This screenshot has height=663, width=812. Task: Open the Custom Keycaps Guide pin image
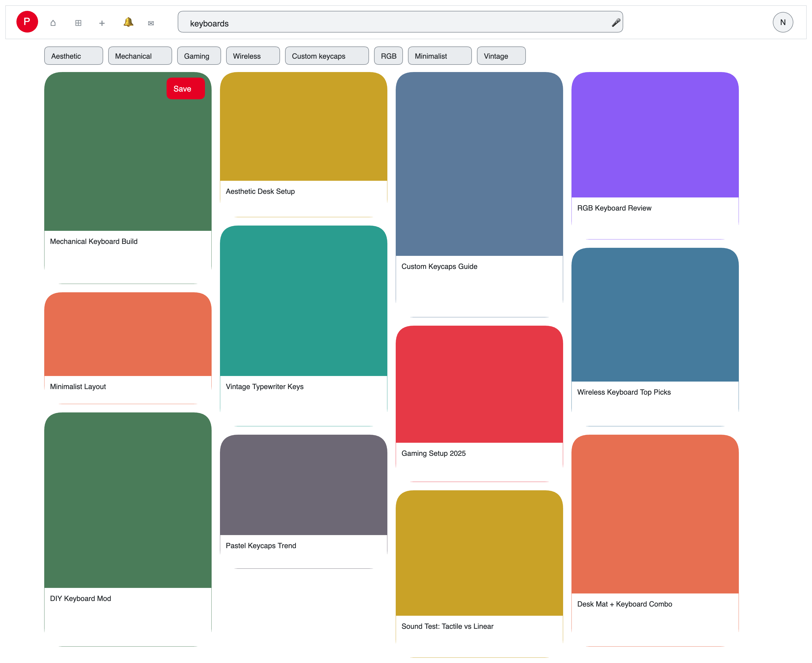pos(479,164)
